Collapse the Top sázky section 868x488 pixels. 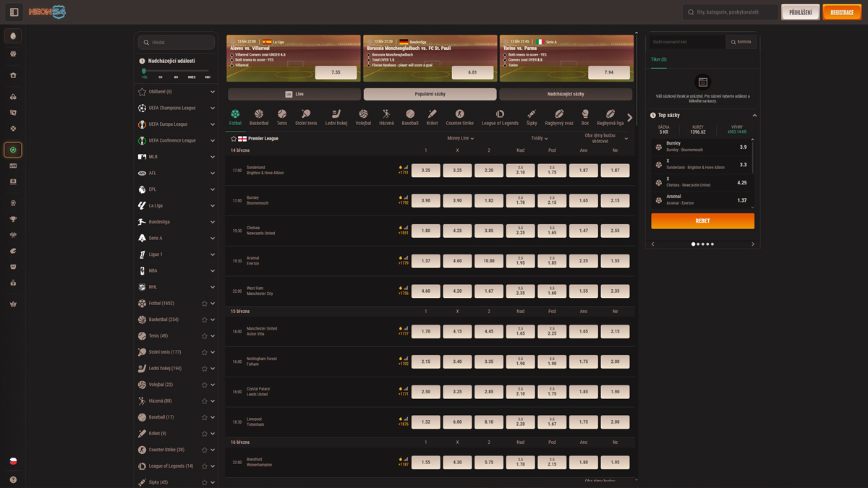pyautogui.click(x=754, y=116)
